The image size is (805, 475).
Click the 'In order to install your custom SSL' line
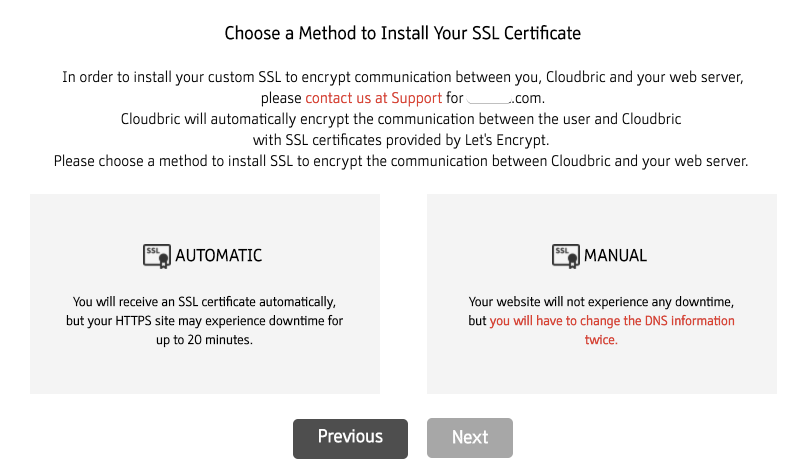coord(401,77)
